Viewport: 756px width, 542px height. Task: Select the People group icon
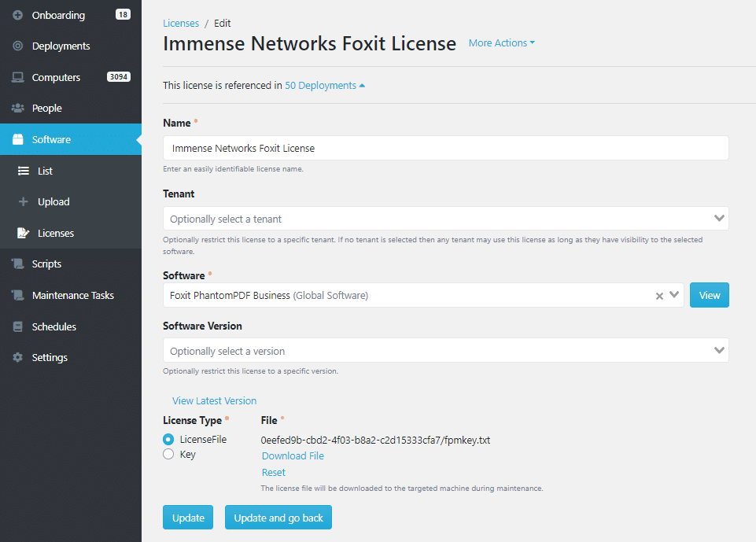coord(18,108)
